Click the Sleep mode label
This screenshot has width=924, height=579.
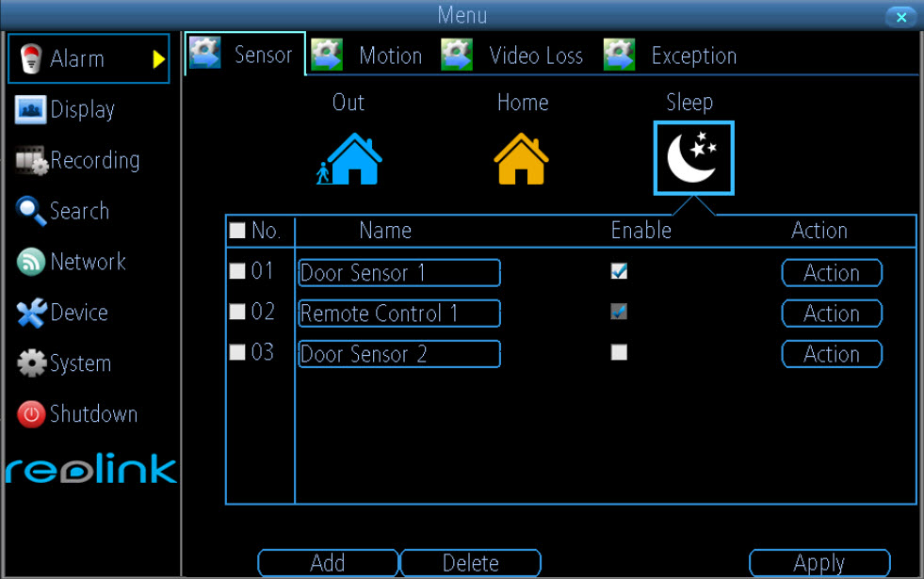pyautogui.click(x=689, y=103)
